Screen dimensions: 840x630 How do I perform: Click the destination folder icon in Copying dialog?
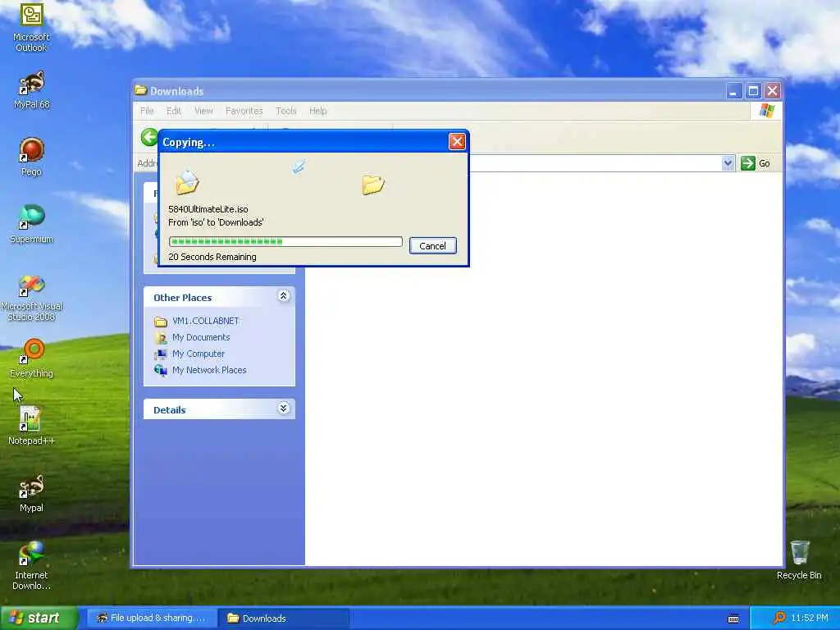pos(373,185)
